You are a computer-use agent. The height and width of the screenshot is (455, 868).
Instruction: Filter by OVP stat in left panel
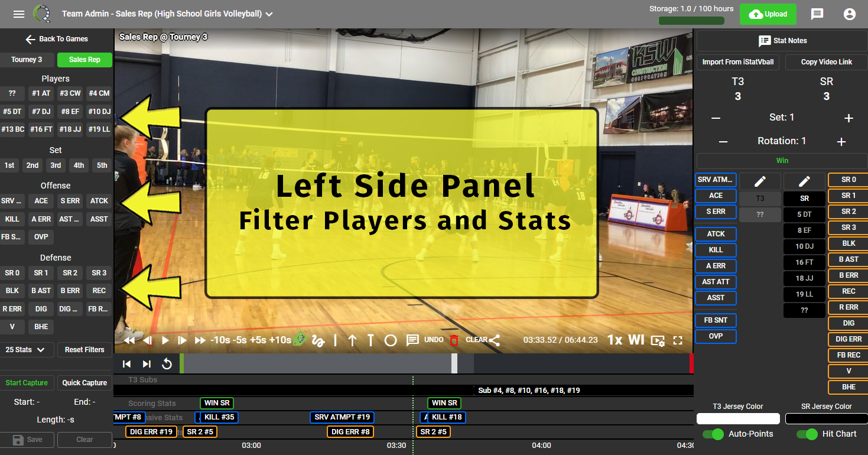point(41,237)
